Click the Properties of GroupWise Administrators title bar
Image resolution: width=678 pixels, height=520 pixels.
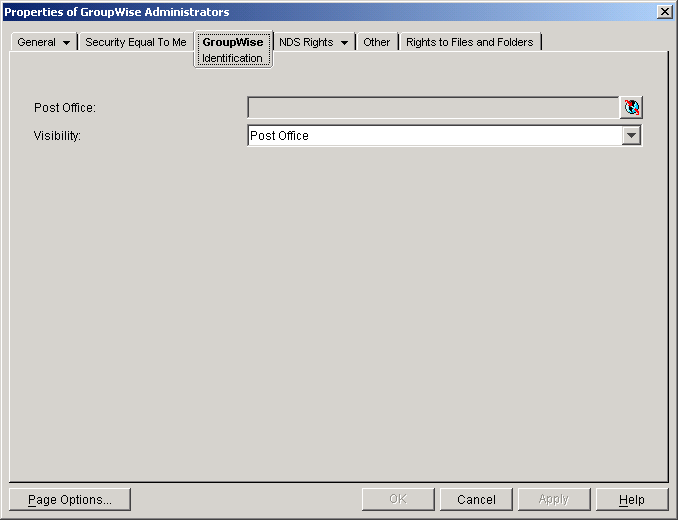(300, 12)
